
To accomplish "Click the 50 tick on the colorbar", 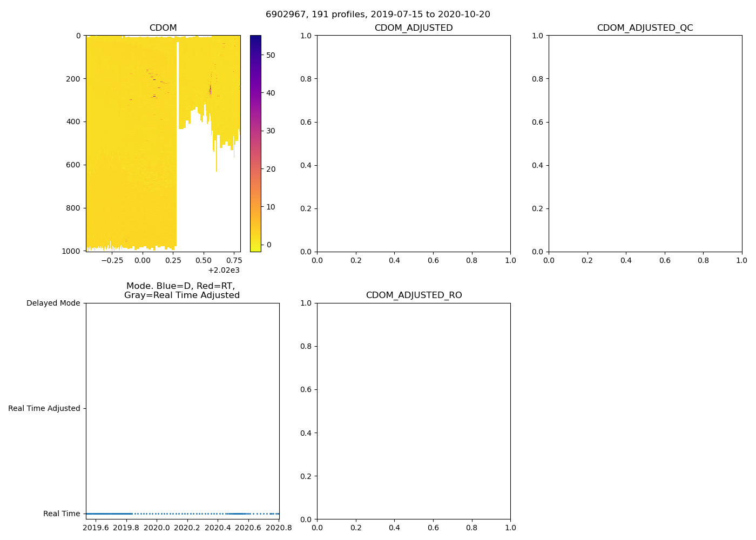I will click(x=271, y=55).
